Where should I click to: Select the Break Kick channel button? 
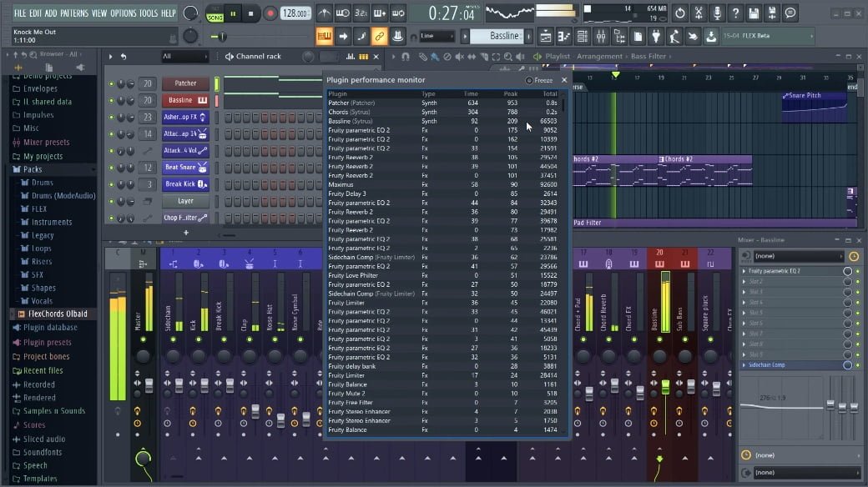click(x=185, y=184)
